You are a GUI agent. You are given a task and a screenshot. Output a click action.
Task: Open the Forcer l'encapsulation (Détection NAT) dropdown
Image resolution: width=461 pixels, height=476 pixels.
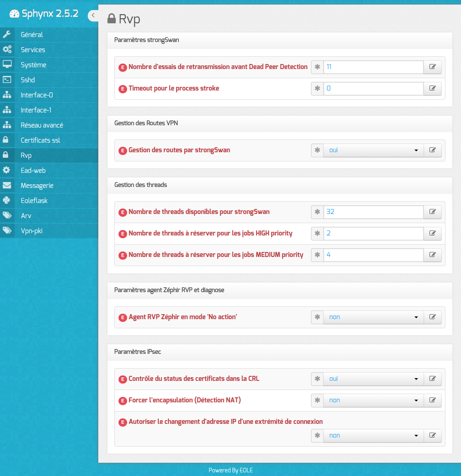[374, 401]
